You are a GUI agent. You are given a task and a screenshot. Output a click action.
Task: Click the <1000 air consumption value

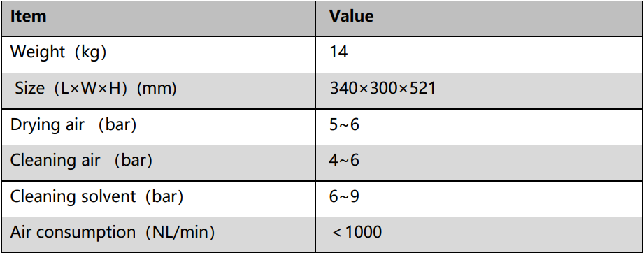357,233
